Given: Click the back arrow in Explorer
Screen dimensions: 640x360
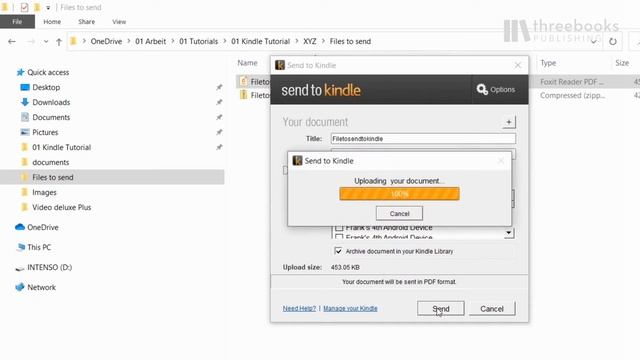Looking at the screenshot, I should pyautogui.click(x=12, y=42).
